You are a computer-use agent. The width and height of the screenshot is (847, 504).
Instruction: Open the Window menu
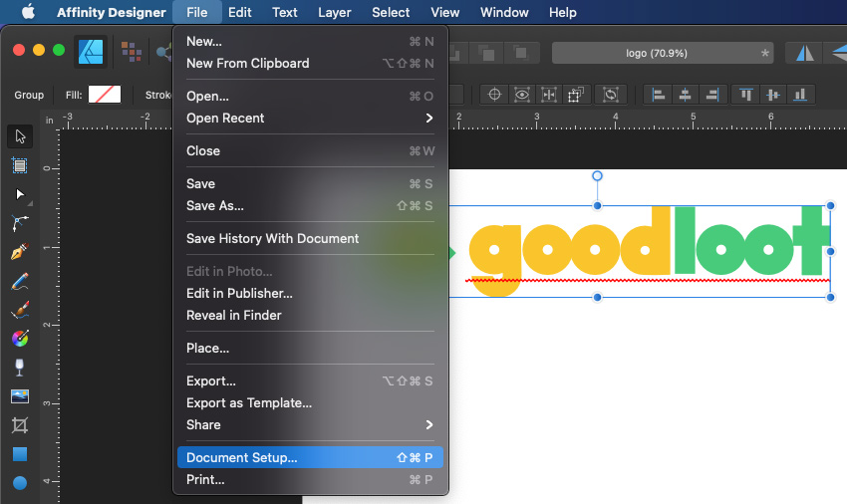pyautogui.click(x=504, y=12)
